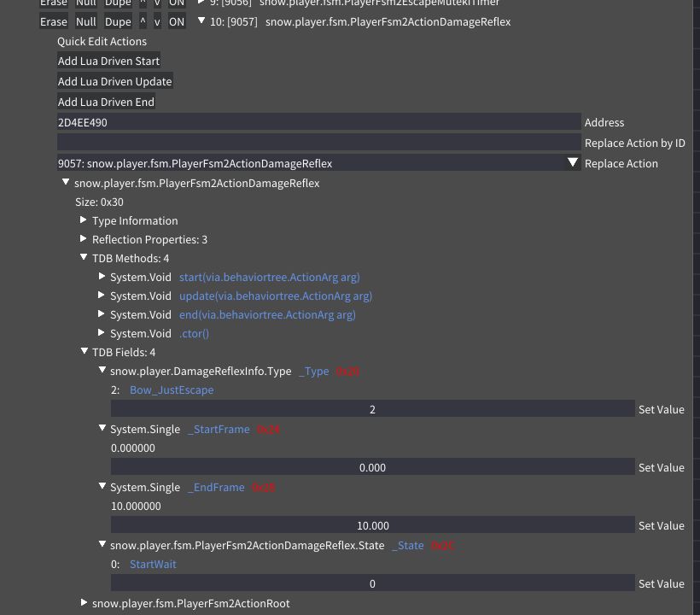Image resolution: width=700 pixels, height=615 pixels.
Task: Toggle ON state of action 10
Action: click(x=176, y=21)
